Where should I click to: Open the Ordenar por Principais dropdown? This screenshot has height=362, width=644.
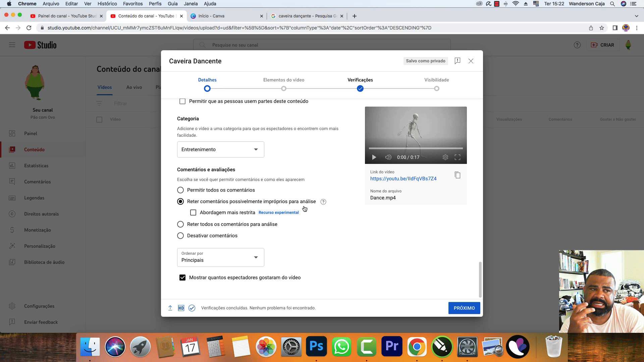tap(220, 257)
